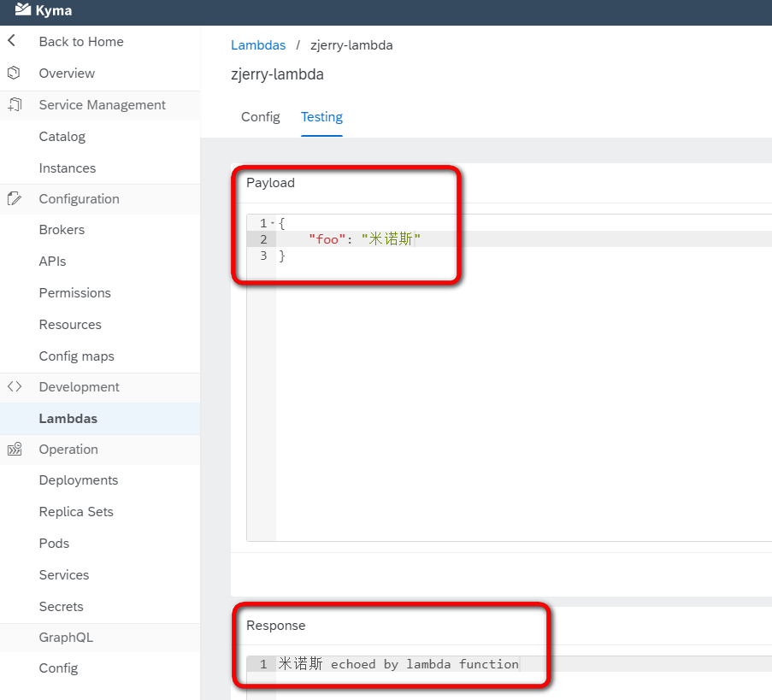Click the Service Management section header

tap(102, 105)
